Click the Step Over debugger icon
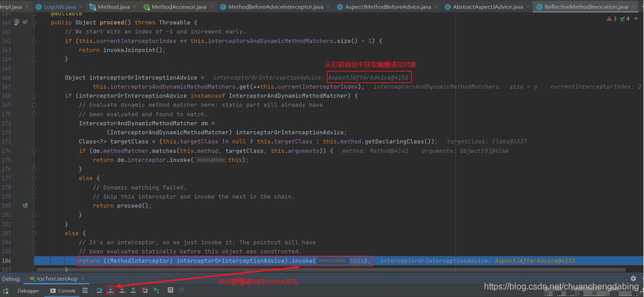Viewport: 644px width, 297px height. pos(100,290)
